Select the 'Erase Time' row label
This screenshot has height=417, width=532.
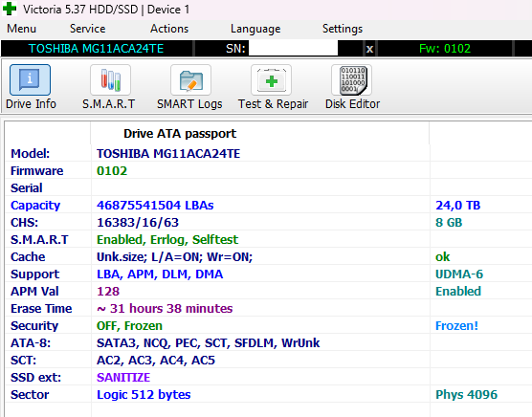41,309
